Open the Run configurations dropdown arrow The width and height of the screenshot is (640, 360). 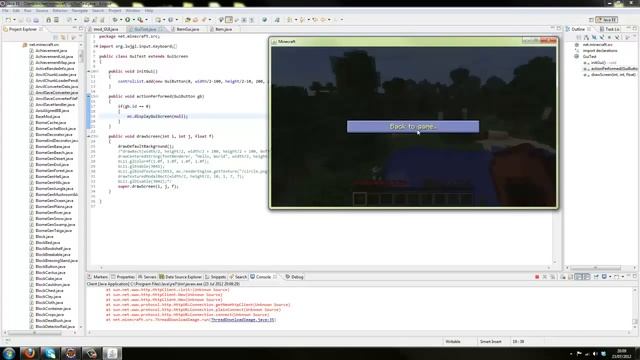(x=133, y=20)
